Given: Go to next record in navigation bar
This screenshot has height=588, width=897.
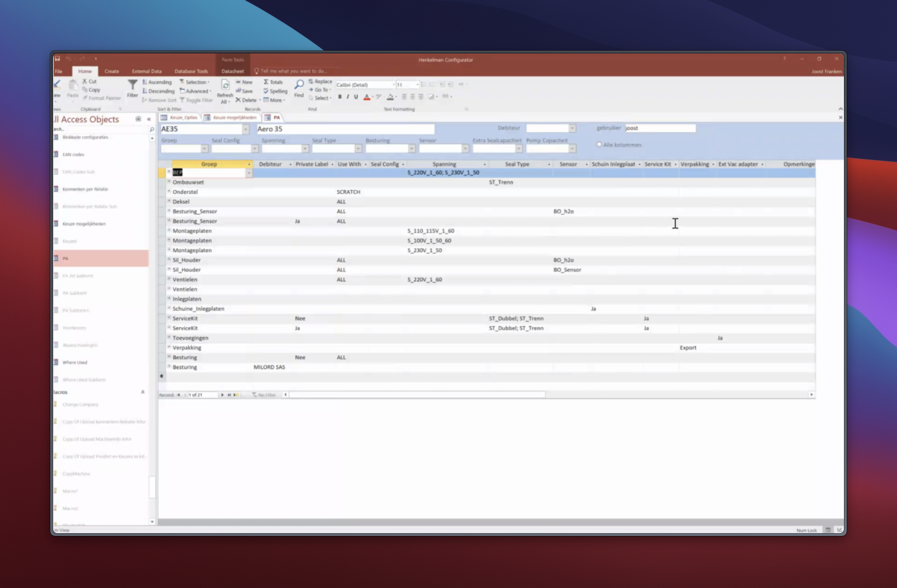Looking at the screenshot, I should 222,395.
